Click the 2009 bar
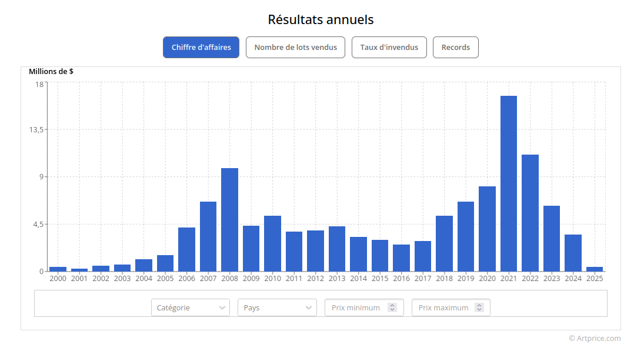Screen dimensions: 644x358 click(251, 249)
